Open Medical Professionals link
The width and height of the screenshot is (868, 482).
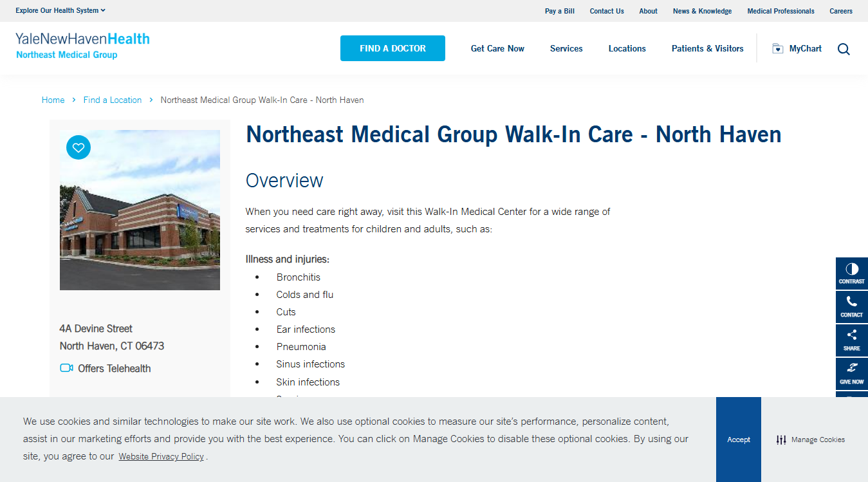click(x=780, y=11)
